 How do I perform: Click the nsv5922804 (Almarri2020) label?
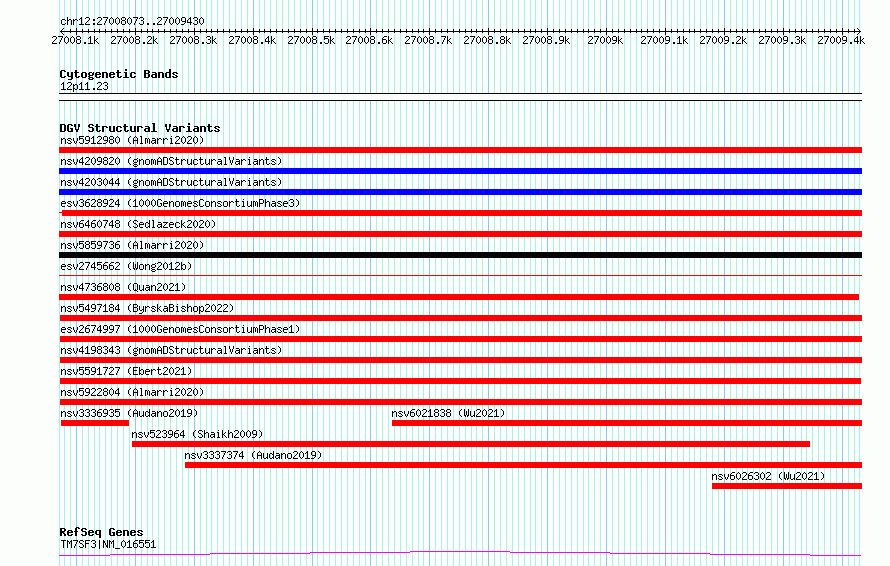[x=132, y=392]
